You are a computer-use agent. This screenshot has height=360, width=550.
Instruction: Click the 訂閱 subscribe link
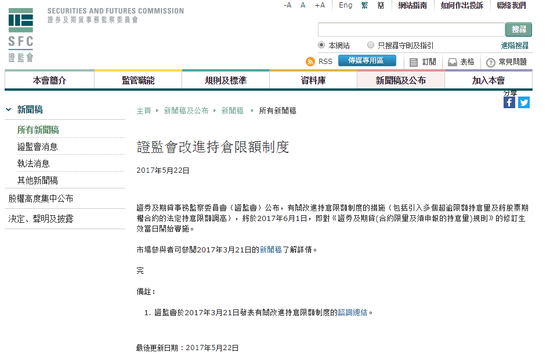[423, 62]
